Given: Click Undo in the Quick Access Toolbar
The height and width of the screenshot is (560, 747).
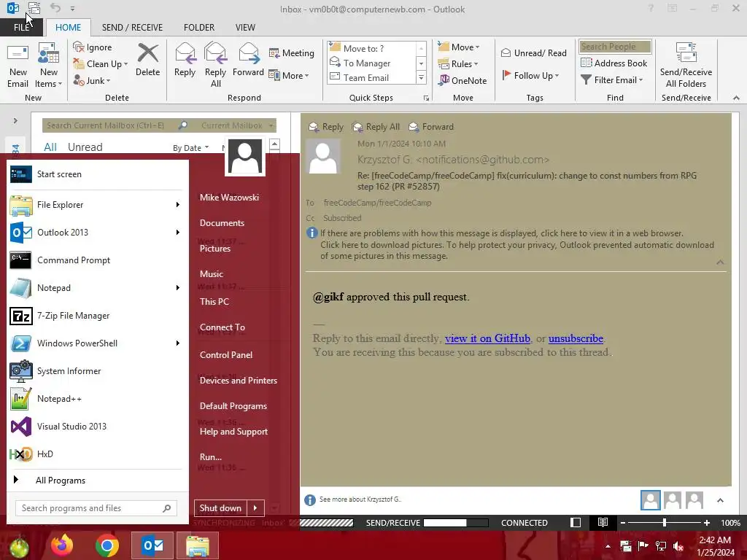Looking at the screenshot, I should point(55,8).
